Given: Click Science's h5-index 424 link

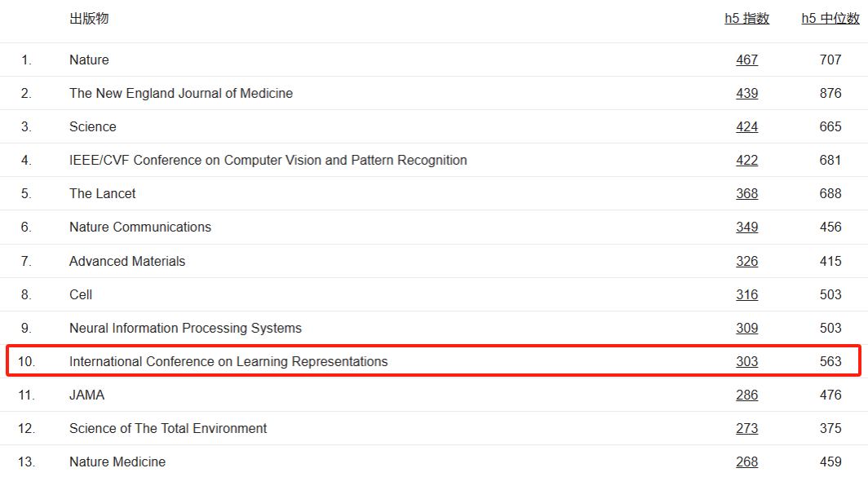Looking at the screenshot, I should pyautogui.click(x=746, y=126).
